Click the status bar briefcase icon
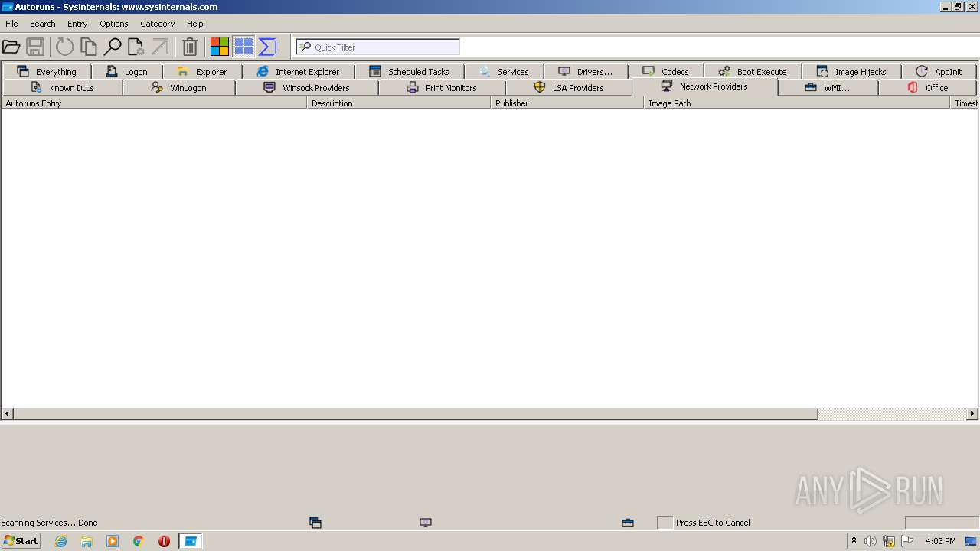The height and width of the screenshot is (551, 980). click(x=628, y=523)
